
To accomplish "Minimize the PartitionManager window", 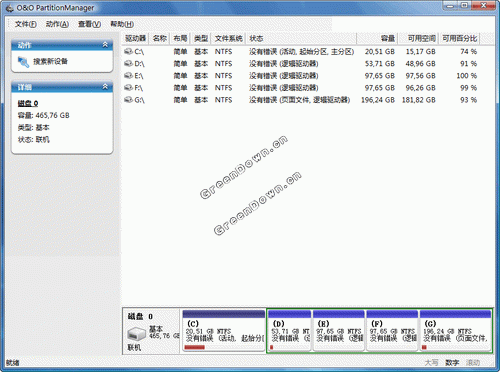I will coord(451,5).
